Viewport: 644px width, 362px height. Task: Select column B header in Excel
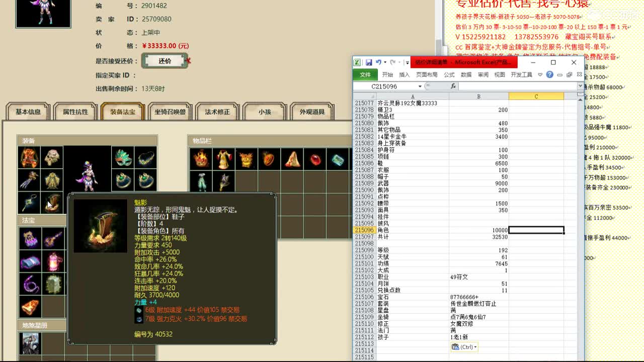tap(478, 97)
